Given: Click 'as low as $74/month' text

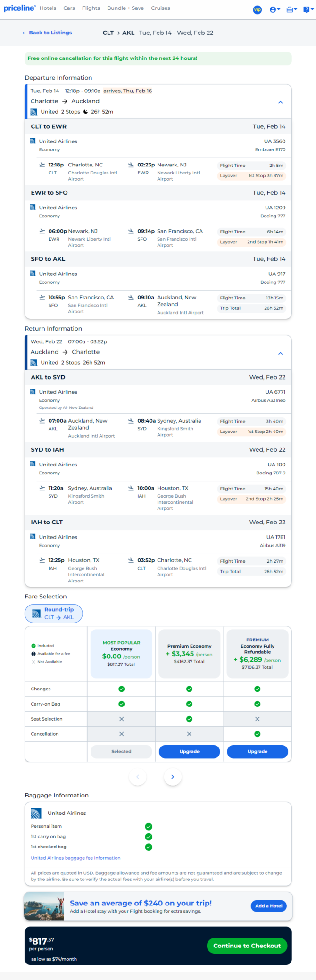Looking at the screenshot, I should pos(54,959).
